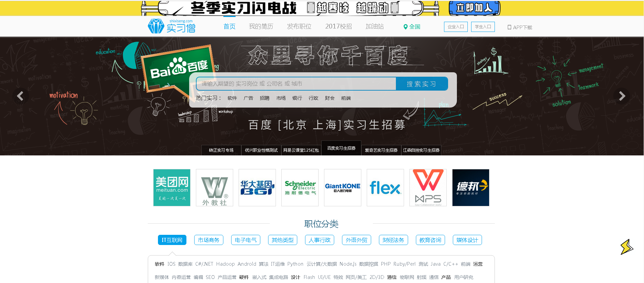Select the IT互联网 category tab
This screenshot has height=283, width=644.
pyautogui.click(x=172, y=240)
